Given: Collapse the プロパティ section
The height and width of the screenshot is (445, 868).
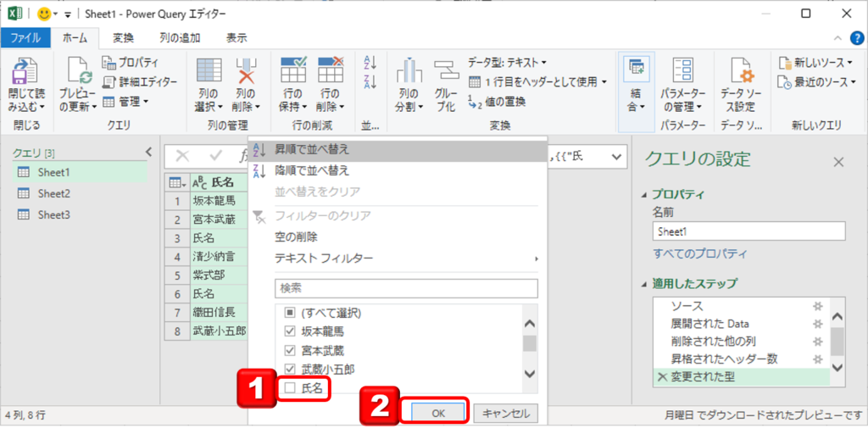Looking at the screenshot, I should click(643, 196).
